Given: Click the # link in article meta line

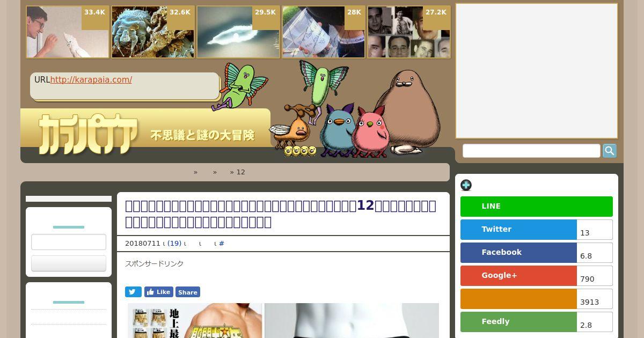Looking at the screenshot, I should coord(222,244).
